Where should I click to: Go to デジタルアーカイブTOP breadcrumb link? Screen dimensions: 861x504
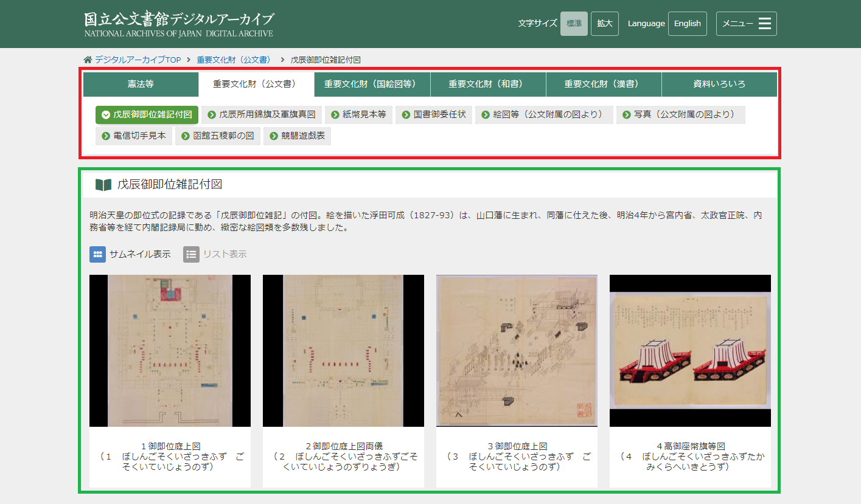click(x=138, y=60)
